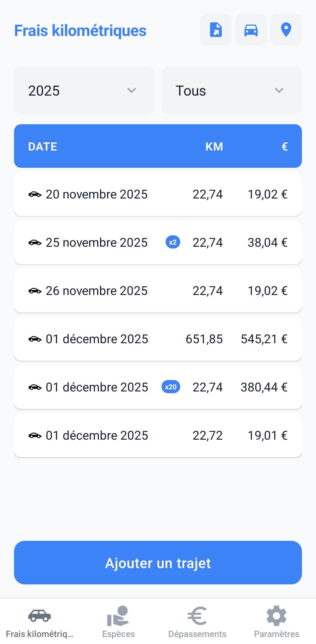Click the x2 badge on 25 novembre
The height and width of the screenshot is (644, 316).
coord(173,242)
